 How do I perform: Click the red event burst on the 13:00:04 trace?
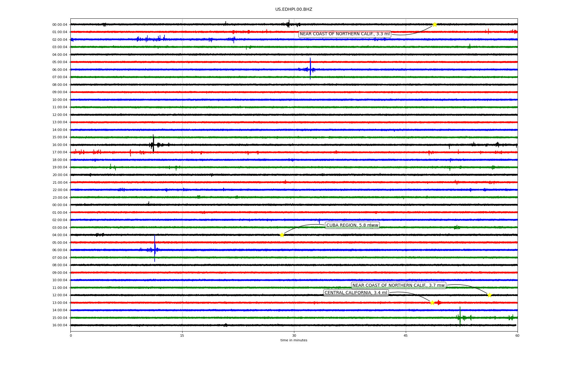[x=439, y=303]
